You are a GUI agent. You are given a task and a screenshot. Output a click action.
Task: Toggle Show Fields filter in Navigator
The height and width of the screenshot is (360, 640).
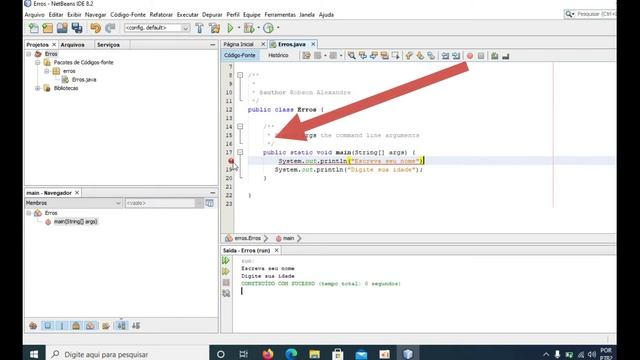tap(47, 325)
